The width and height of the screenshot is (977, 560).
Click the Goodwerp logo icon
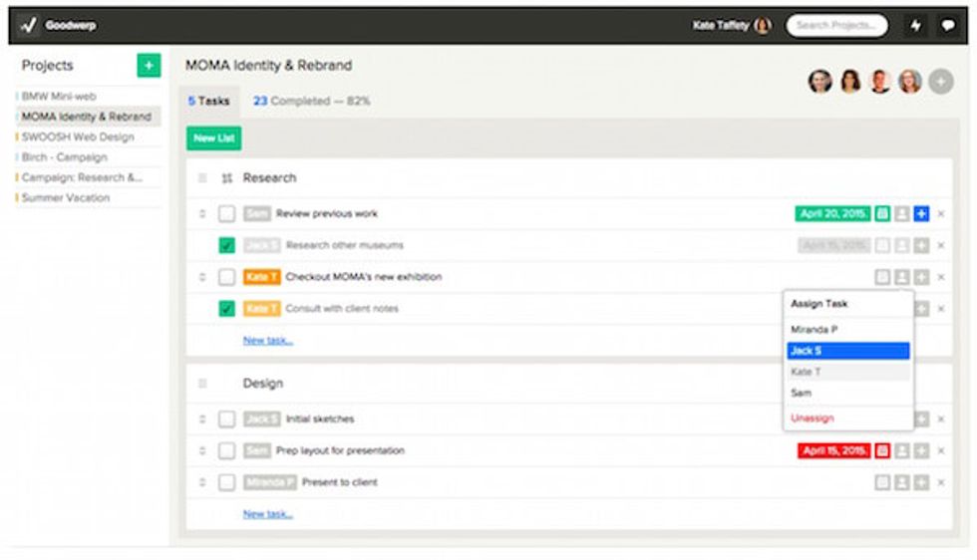pyautogui.click(x=29, y=25)
